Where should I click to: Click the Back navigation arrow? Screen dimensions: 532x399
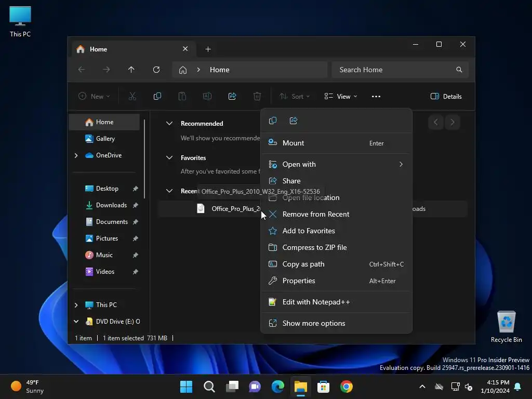pos(82,70)
